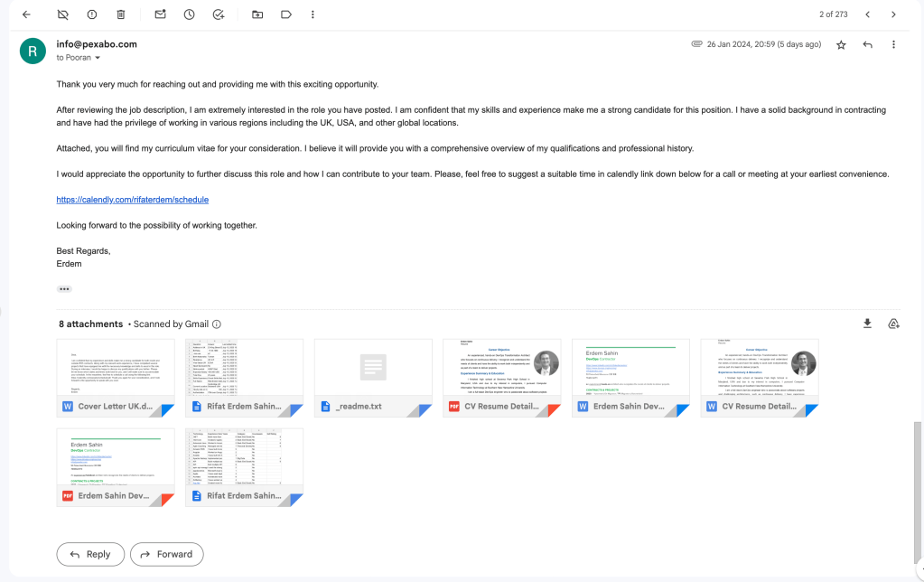This screenshot has width=924, height=582.
Task: Click reply arrow icon in message header
Action: [867, 45]
